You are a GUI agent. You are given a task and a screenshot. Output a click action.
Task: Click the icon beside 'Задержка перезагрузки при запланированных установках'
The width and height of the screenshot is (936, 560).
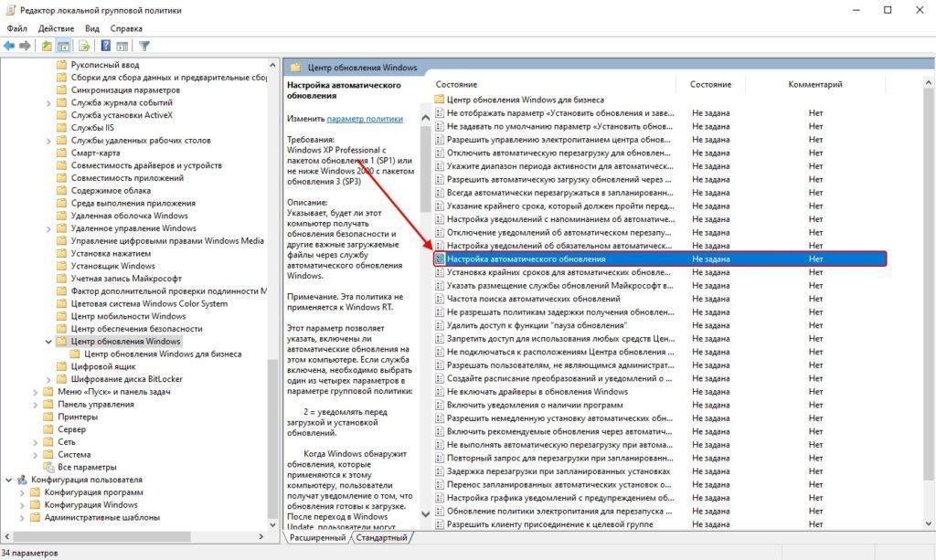(440, 471)
